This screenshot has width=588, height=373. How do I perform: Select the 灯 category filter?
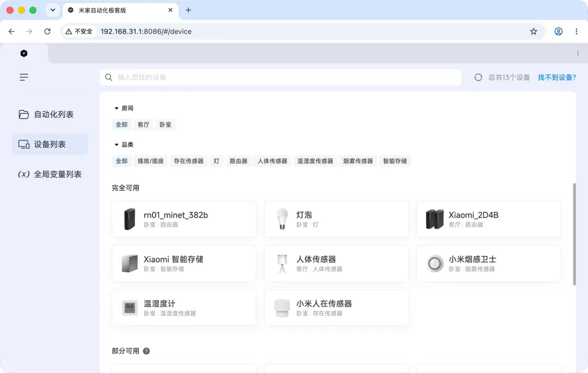[x=216, y=161]
